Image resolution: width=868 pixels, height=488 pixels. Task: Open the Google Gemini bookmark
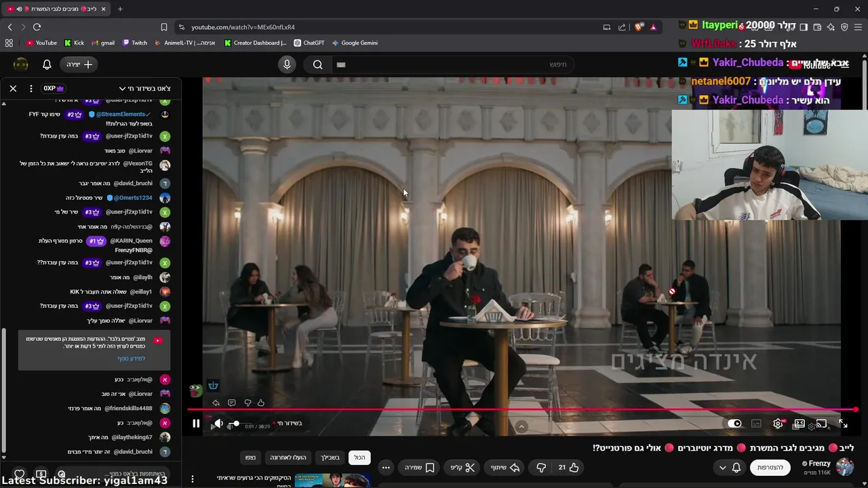tap(355, 43)
